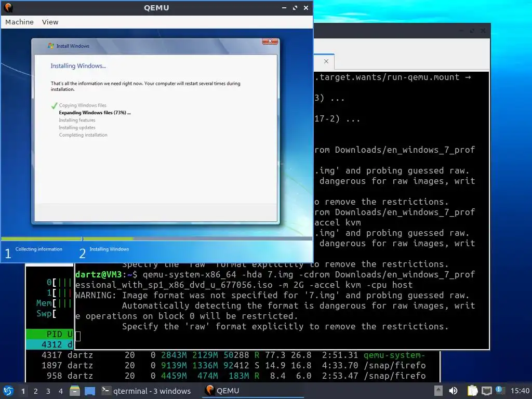
Task: Open the file manager from the taskbar
Action: click(x=75, y=391)
